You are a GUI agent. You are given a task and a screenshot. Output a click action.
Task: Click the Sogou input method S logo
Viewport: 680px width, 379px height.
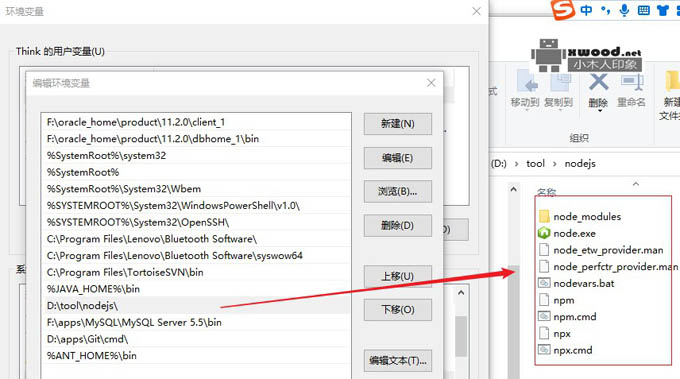coord(563,10)
